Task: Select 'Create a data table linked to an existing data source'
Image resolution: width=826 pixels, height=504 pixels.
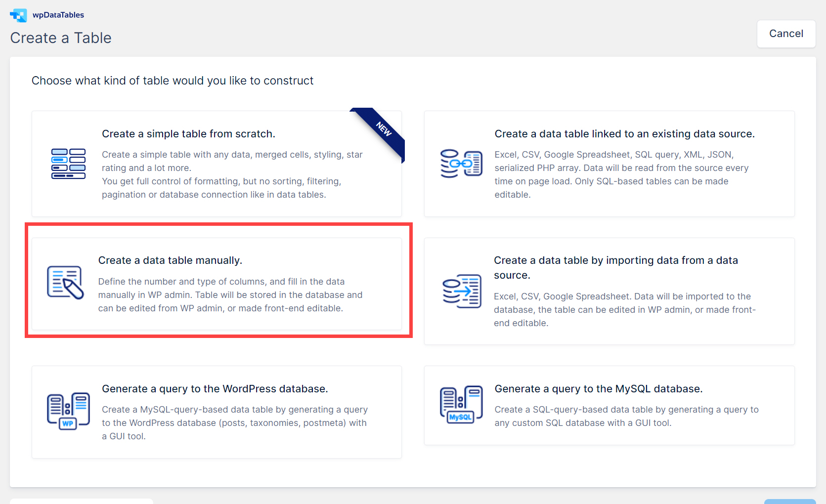Action: coord(624,134)
